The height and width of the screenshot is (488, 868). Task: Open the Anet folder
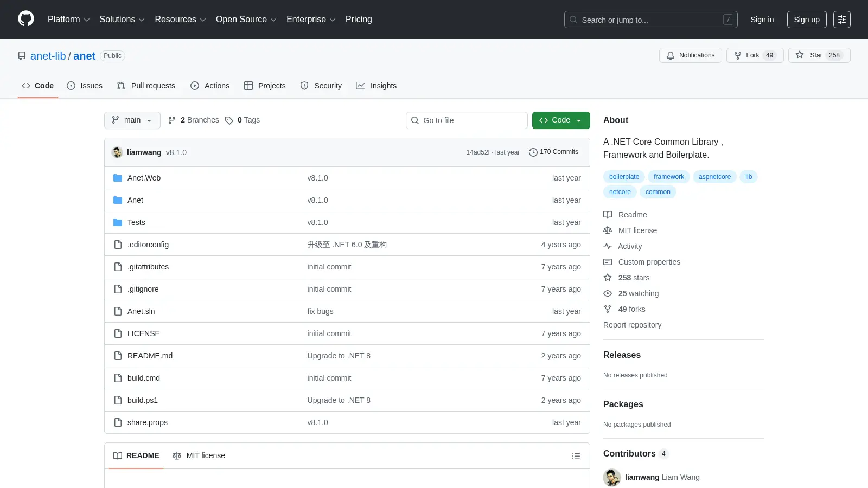pyautogui.click(x=136, y=200)
